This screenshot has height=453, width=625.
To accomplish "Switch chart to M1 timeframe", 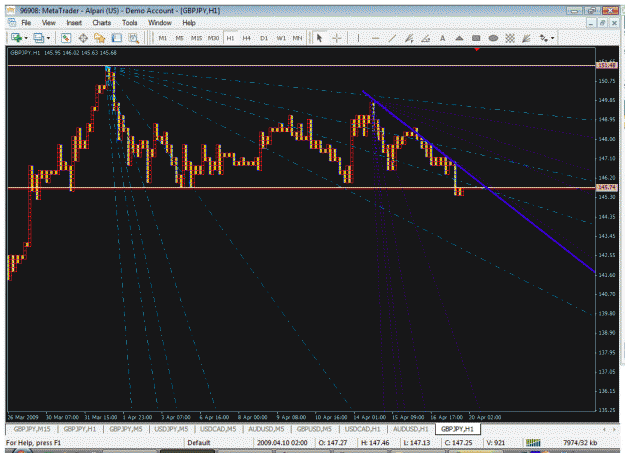I will pyautogui.click(x=163, y=38).
